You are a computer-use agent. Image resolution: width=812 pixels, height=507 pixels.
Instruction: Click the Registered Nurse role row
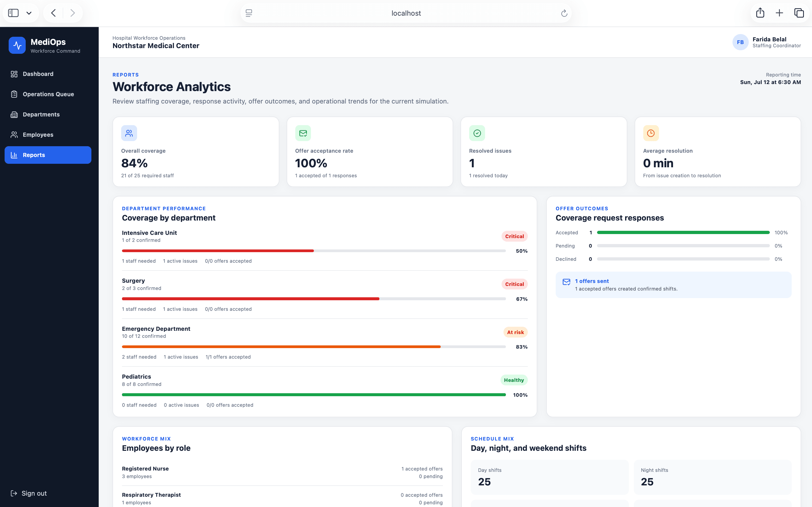tap(282, 472)
